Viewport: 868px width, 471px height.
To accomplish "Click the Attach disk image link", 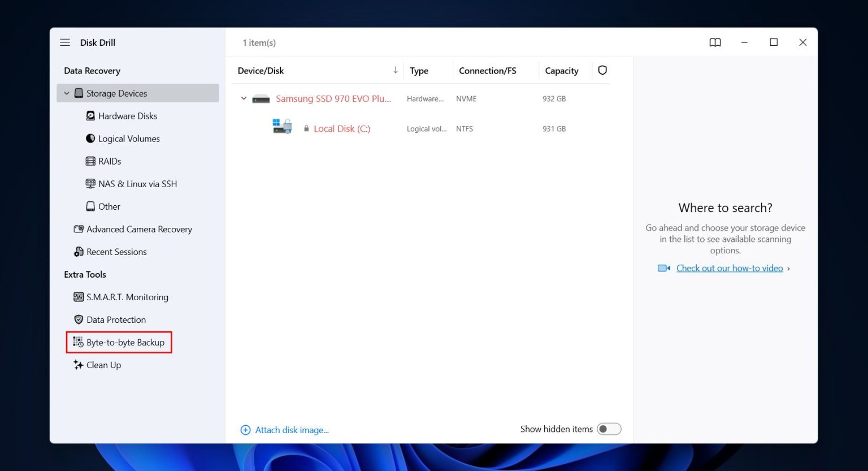I will tap(292, 430).
